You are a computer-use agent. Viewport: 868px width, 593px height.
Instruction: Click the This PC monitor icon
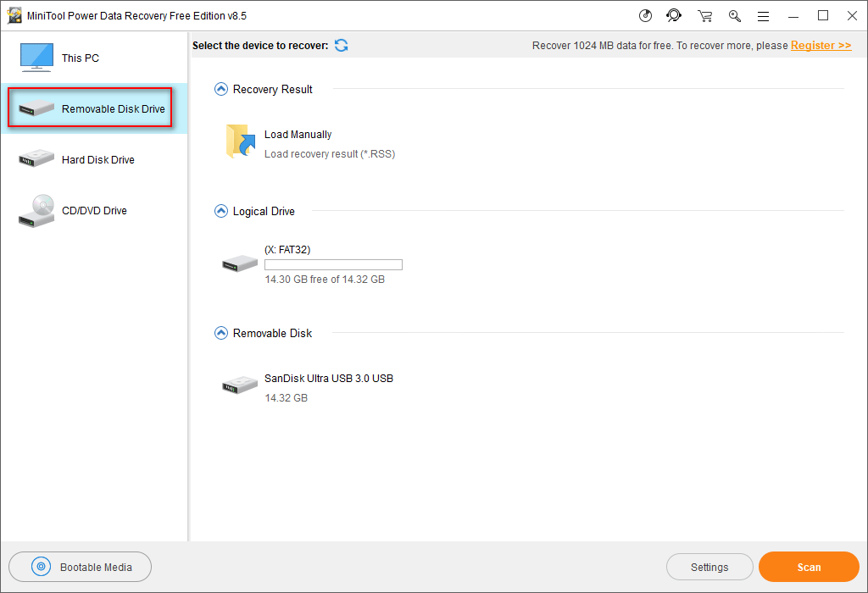36,58
